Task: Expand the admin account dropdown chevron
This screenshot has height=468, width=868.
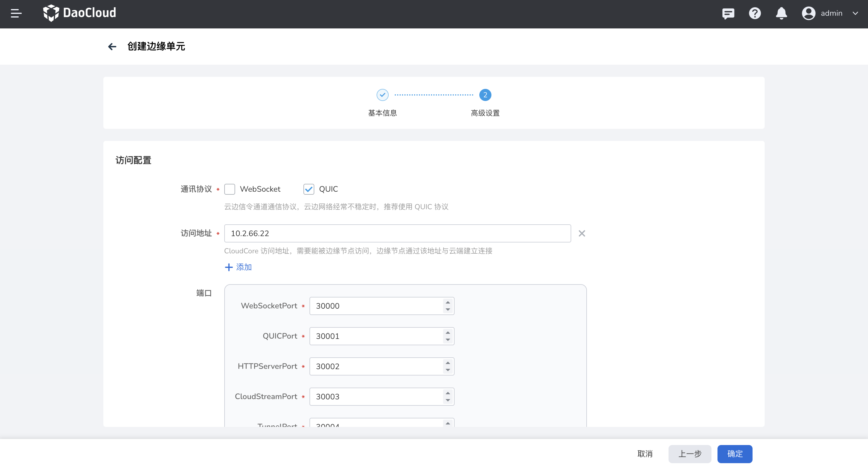Action: click(x=855, y=14)
